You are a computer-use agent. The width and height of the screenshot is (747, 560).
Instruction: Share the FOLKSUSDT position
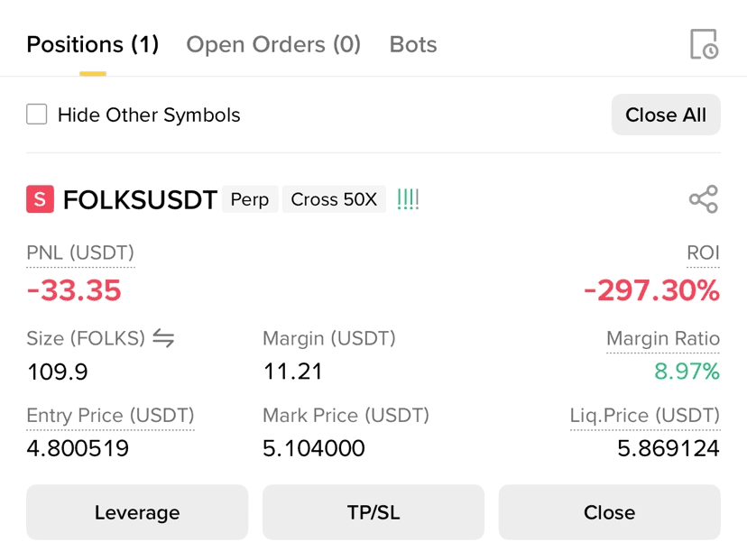[703, 199]
